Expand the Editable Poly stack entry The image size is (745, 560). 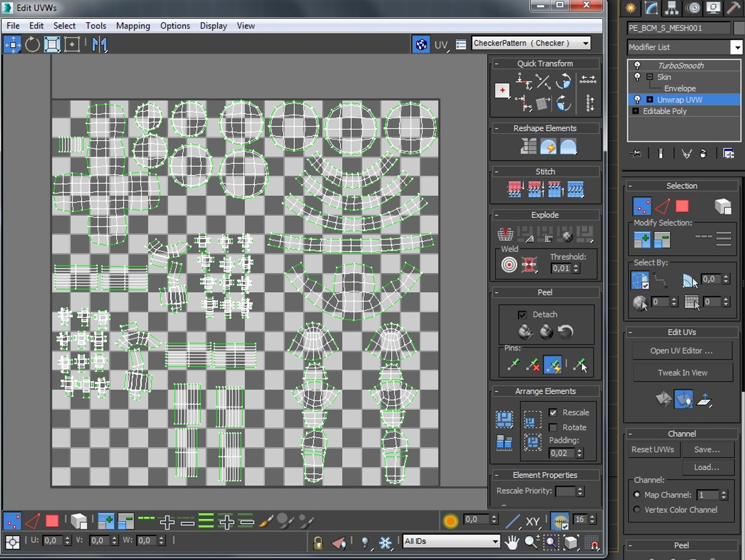(636, 111)
